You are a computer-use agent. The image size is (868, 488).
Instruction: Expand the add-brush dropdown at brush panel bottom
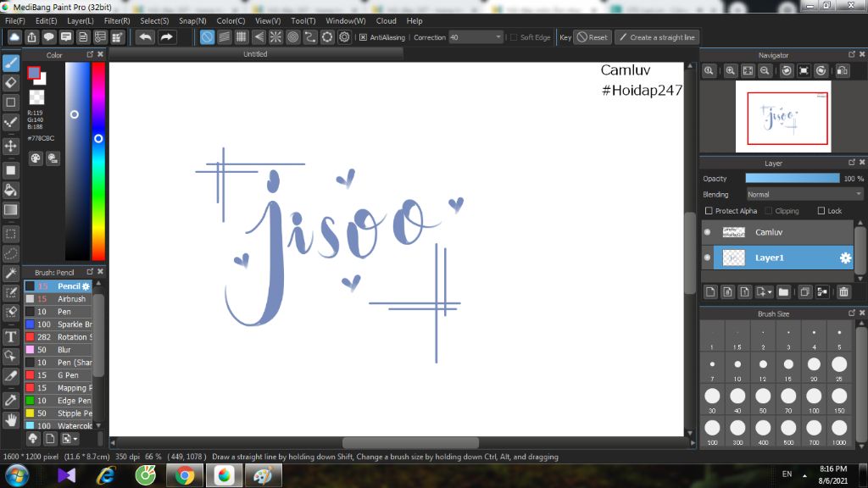point(75,439)
